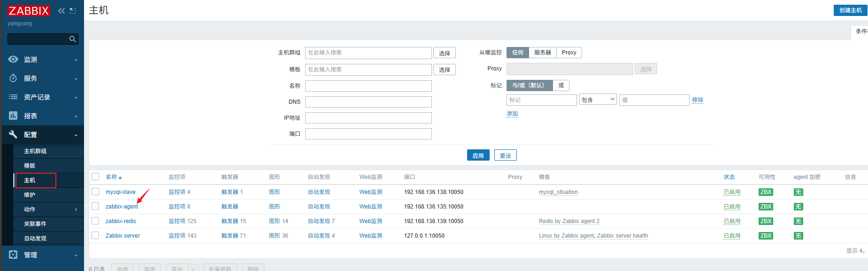Click the 应用 filter button
The height and width of the screenshot is (271, 868).
tap(478, 155)
